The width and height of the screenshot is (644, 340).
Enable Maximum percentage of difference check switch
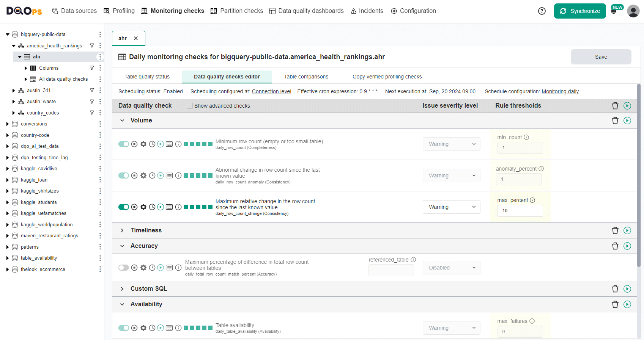tap(124, 268)
